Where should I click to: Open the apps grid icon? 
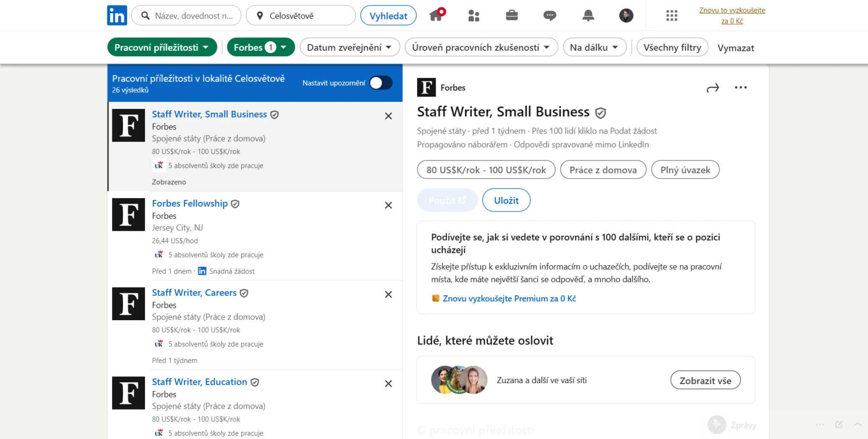tap(671, 16)
